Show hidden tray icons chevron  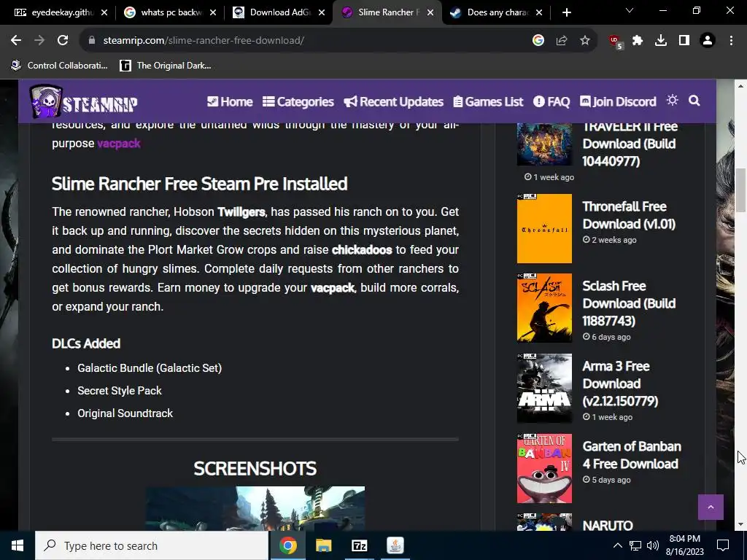tap(617, 545)
